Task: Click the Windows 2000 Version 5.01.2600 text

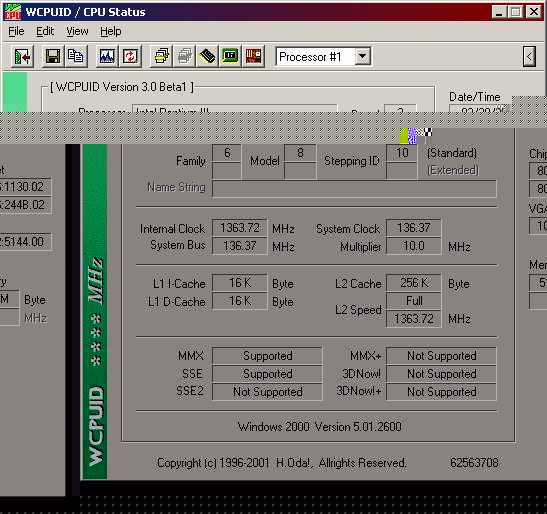Action: (x=319, y=426)
